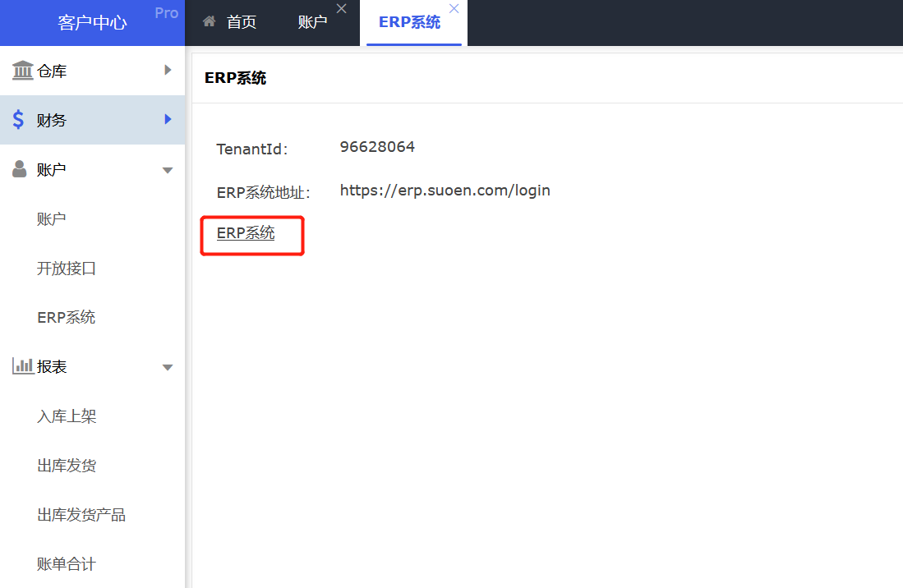Image resolution: width=903 pixels, height=588 pixels.
Task: Close the ERP系统 tab
Action: click(x=454, y=8)
